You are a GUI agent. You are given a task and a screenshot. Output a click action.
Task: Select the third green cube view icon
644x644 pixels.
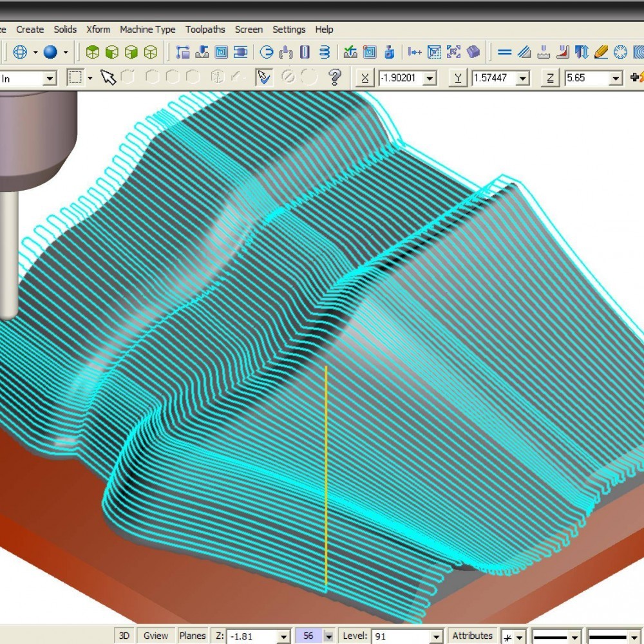131,52
